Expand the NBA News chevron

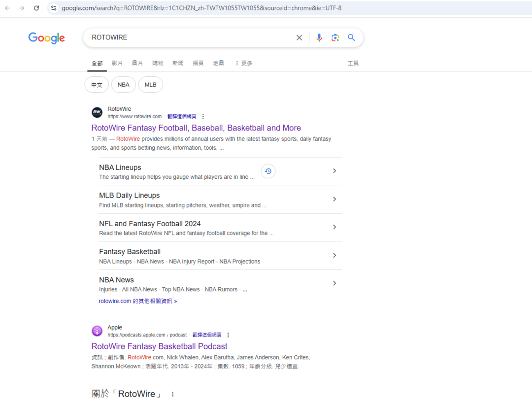[334, 283]
